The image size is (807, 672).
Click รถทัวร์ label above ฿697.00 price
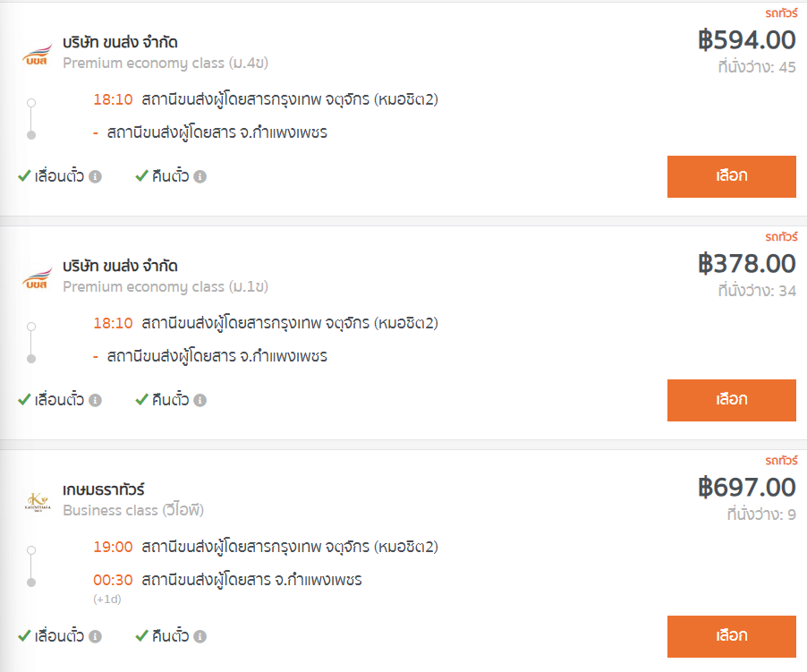(781, 460)
